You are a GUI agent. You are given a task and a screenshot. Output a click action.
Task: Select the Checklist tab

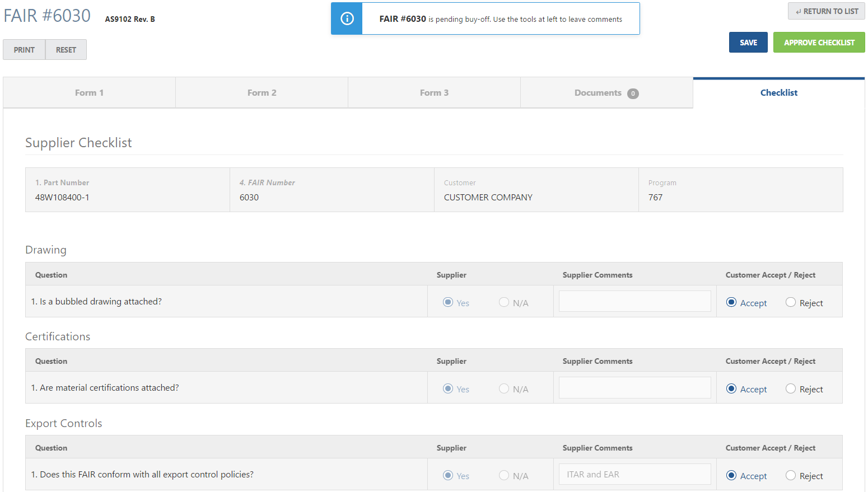(x=779, y=93)
